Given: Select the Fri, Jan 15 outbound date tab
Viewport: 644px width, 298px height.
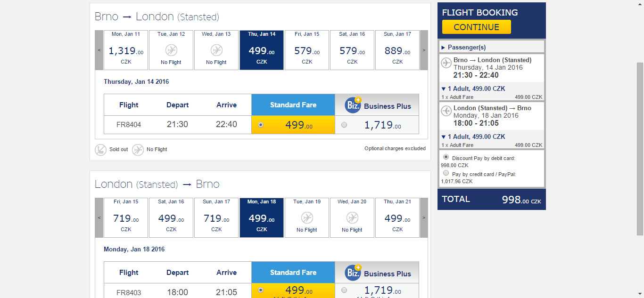Looking at the screenshot, I should [307, 50].
